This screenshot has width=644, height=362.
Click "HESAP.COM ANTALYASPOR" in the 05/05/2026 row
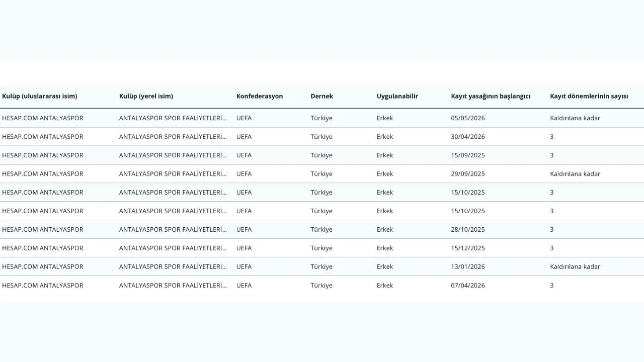pos(43,118)
